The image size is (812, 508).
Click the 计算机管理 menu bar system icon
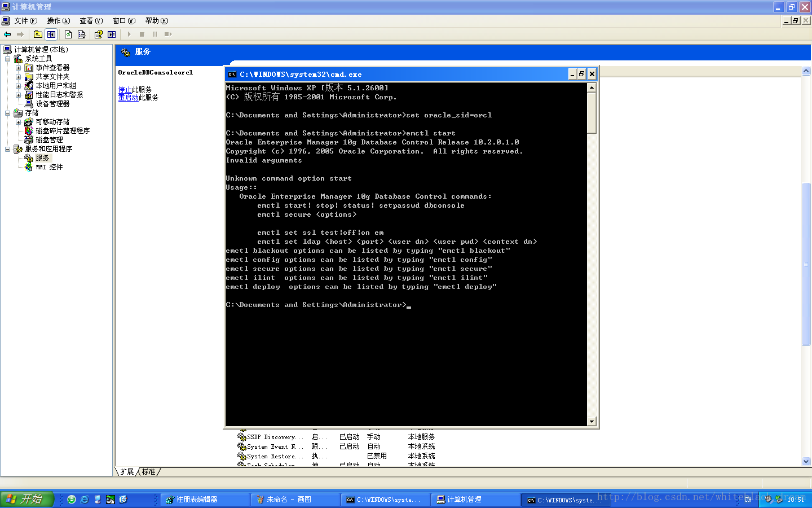[x=6, y=21]
